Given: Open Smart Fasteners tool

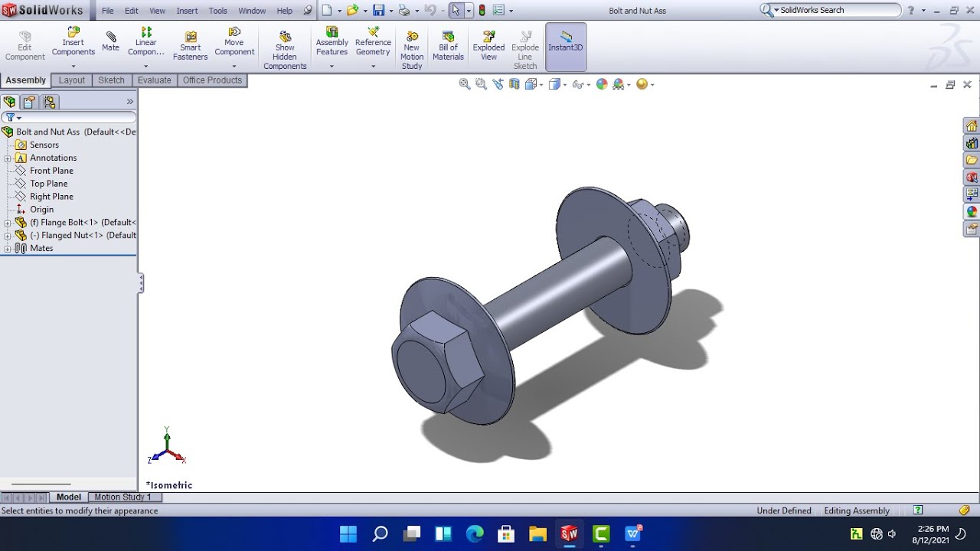Looking at the screenshot, I should [190, 46].
